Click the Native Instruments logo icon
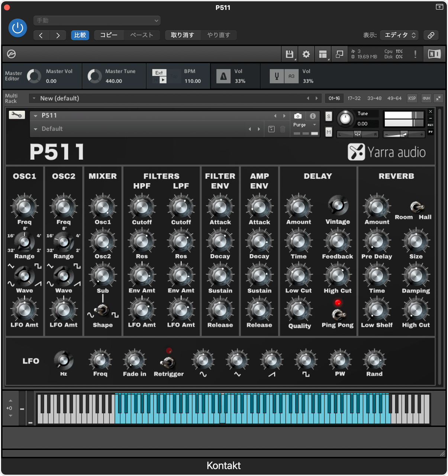The image size is (448, 476). tap(434, 54)
